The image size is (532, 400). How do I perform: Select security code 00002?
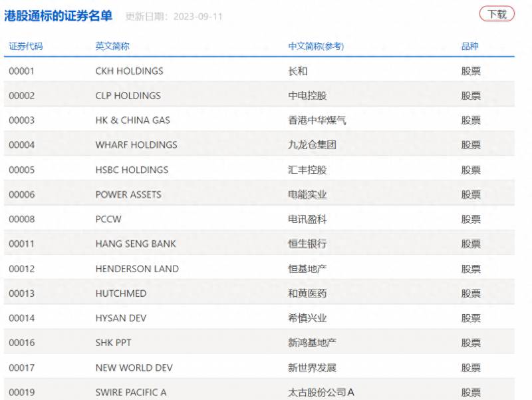[x=22, y=96]
